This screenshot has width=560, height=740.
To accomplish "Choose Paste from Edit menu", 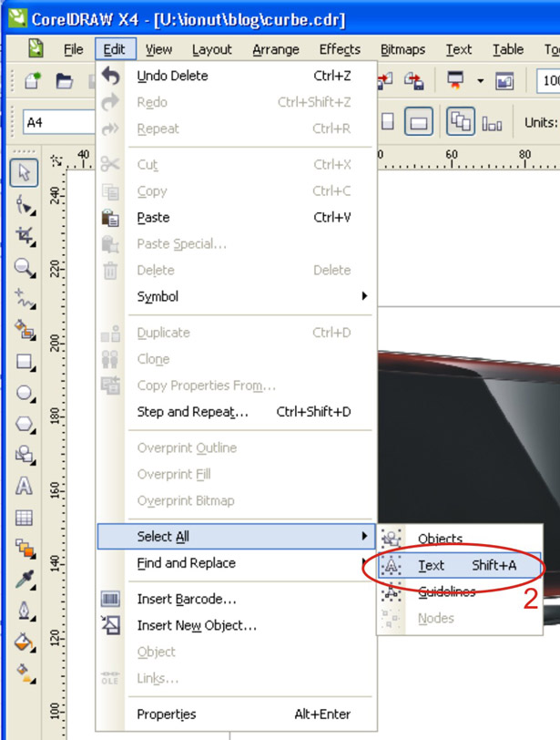I will [236, 218].
